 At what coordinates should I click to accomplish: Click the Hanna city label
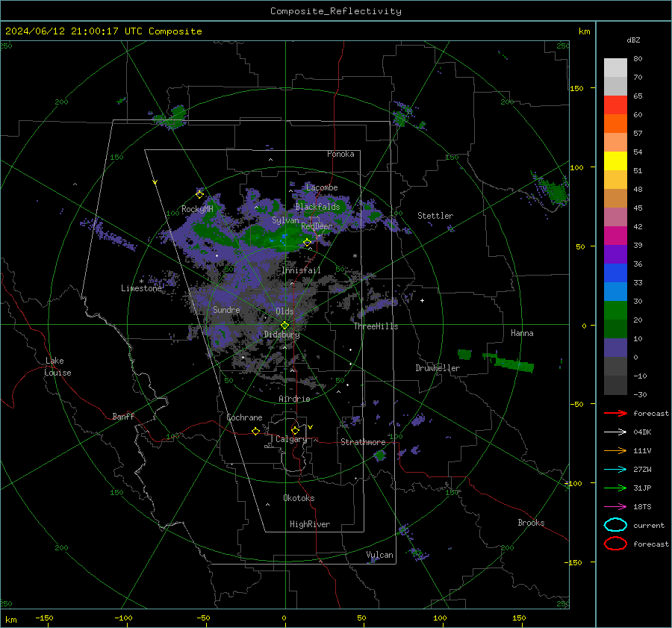pyautogui.click(x=522, y=333)
